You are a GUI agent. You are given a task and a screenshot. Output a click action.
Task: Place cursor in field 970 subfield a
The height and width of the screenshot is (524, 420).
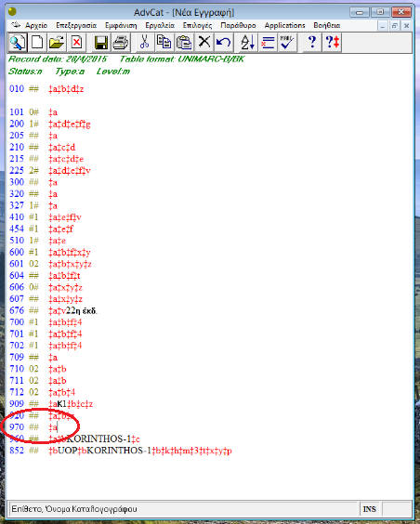tap(55, 427)
